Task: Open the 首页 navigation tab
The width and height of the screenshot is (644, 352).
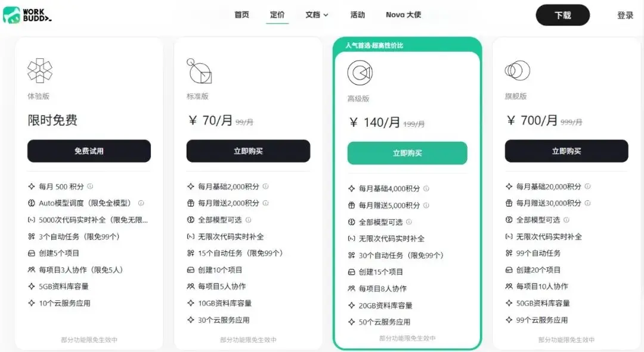Action: (x=241, y=15)
